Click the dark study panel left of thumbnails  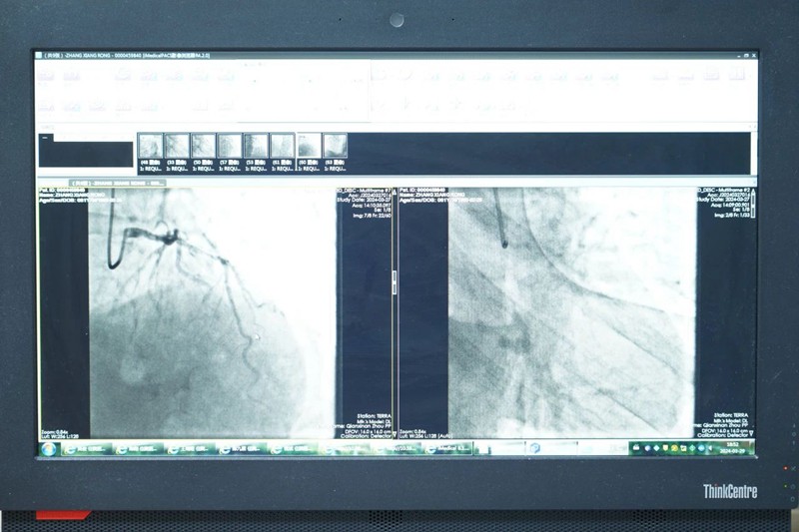click(86, 153)
